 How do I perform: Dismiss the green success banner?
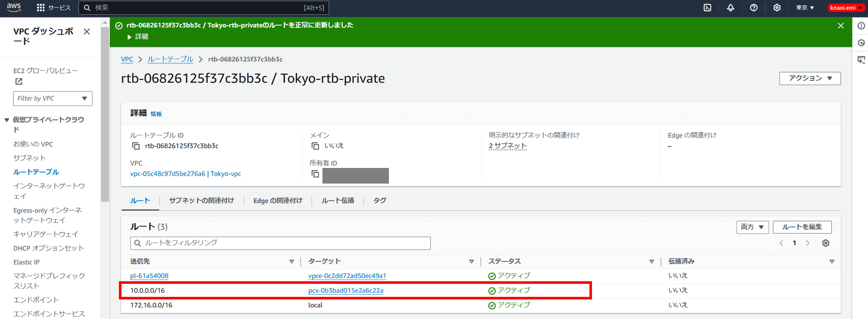tap(841, 26)
